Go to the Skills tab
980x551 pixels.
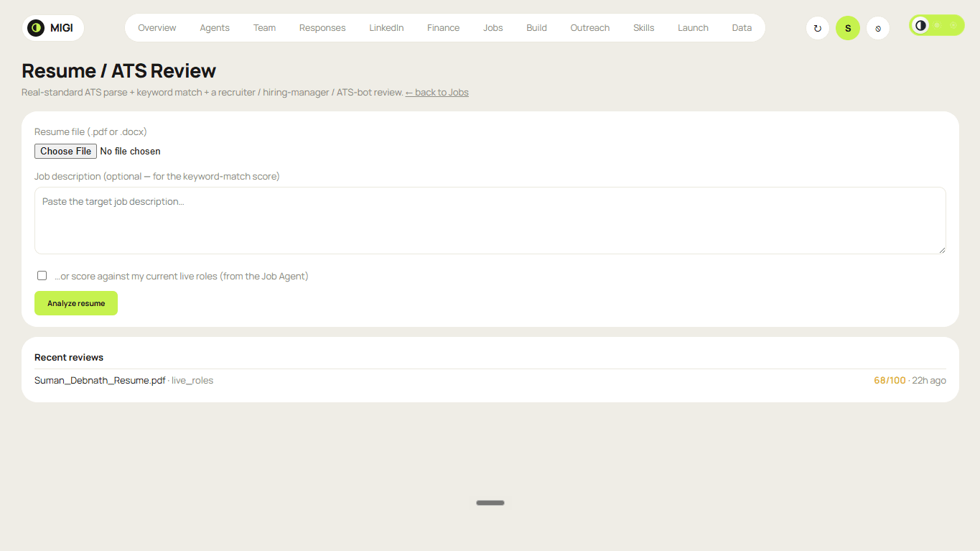click(644, 28)
